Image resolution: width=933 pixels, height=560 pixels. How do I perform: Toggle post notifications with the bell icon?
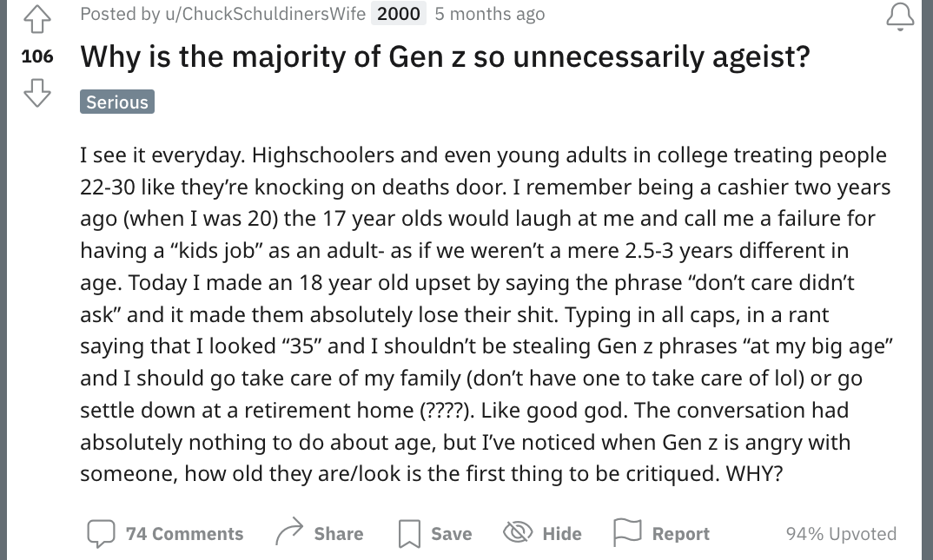tap(900, 16)
